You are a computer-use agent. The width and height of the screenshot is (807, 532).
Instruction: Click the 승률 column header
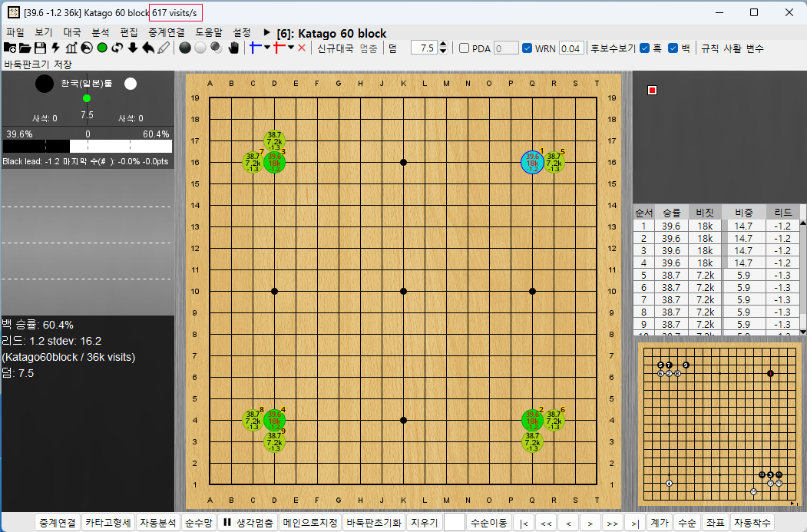(x=671, y=212)
